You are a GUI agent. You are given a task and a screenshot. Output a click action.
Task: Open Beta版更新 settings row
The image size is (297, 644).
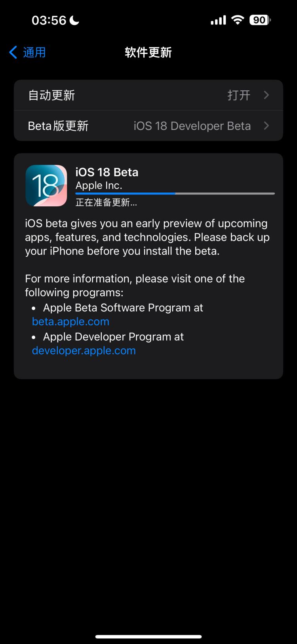(148, 126)
